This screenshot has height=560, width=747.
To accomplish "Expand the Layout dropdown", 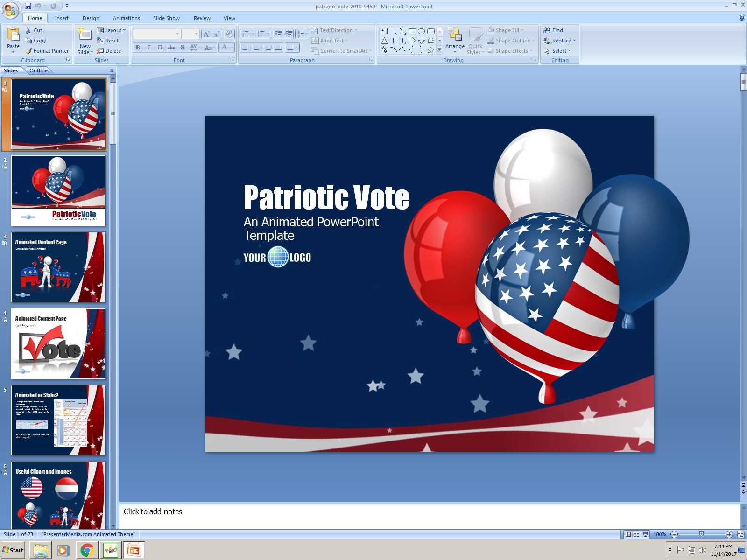I will click(x=124, y=30).
